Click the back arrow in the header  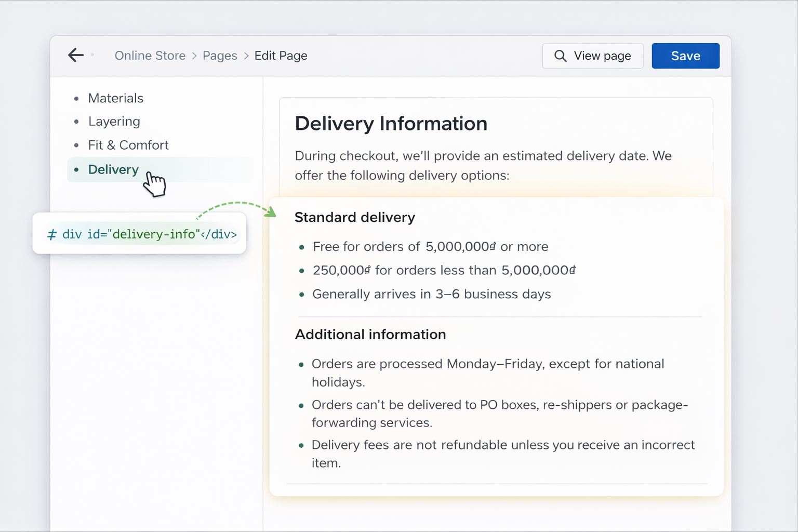(75, 55)
